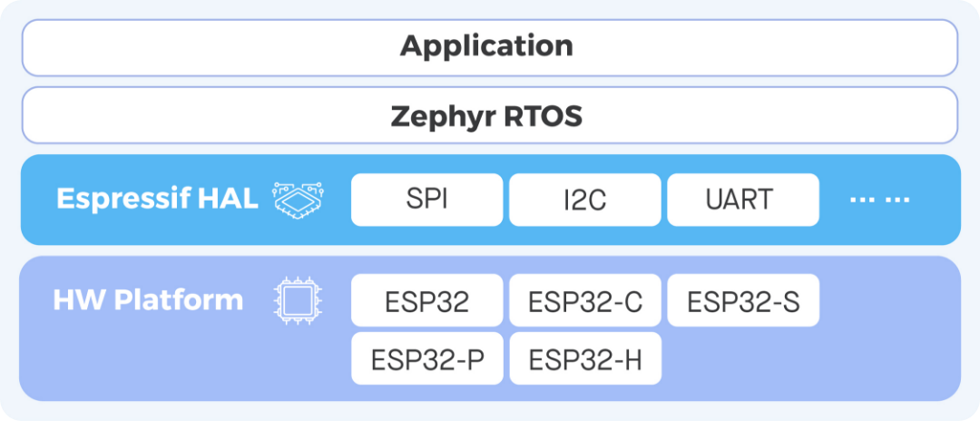This screenshot has width=980, height=421.
Task: Select the ESP32 platform box
Action: click(426, 300)
